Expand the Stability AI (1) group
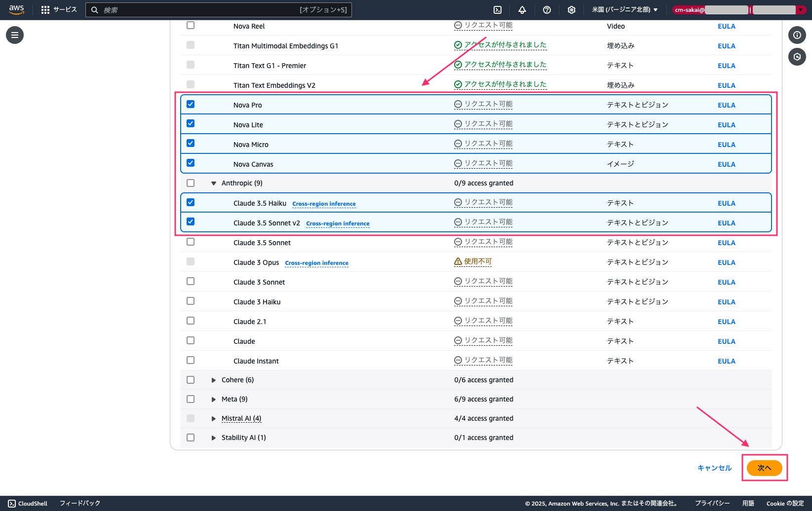The width and height of the screenshot is (812, 511). pyautogui.click(x=214, y=438)
